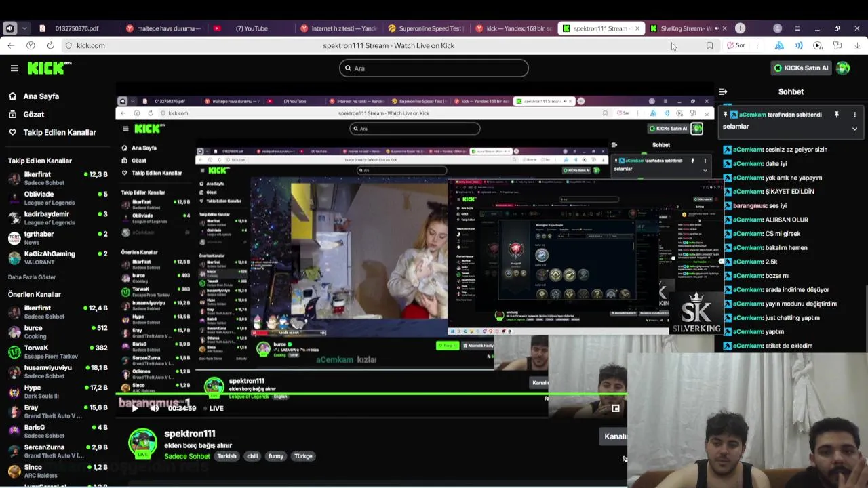Open KaGiZAhGaming VALORANT channel in the sidebar
The image size is (868, 488).
click(x=58, y=258)
